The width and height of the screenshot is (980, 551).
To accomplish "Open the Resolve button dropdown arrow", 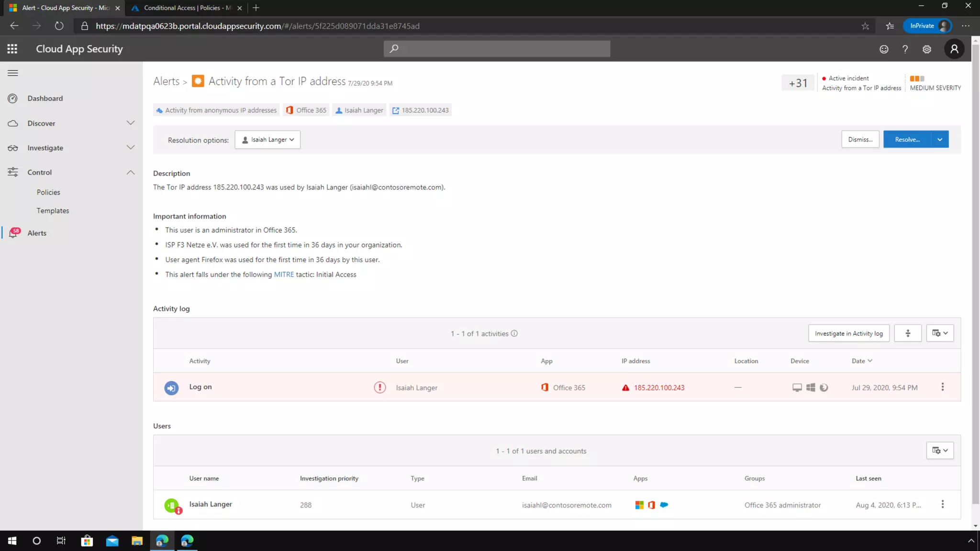I will 940,140.
